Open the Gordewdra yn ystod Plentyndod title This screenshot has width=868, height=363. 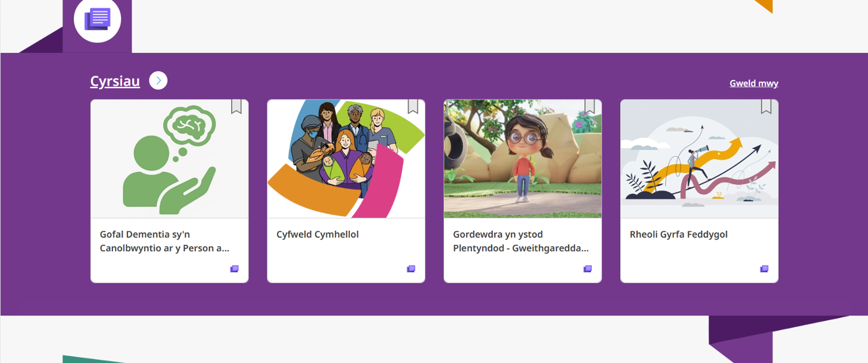(x=521, y=241)
